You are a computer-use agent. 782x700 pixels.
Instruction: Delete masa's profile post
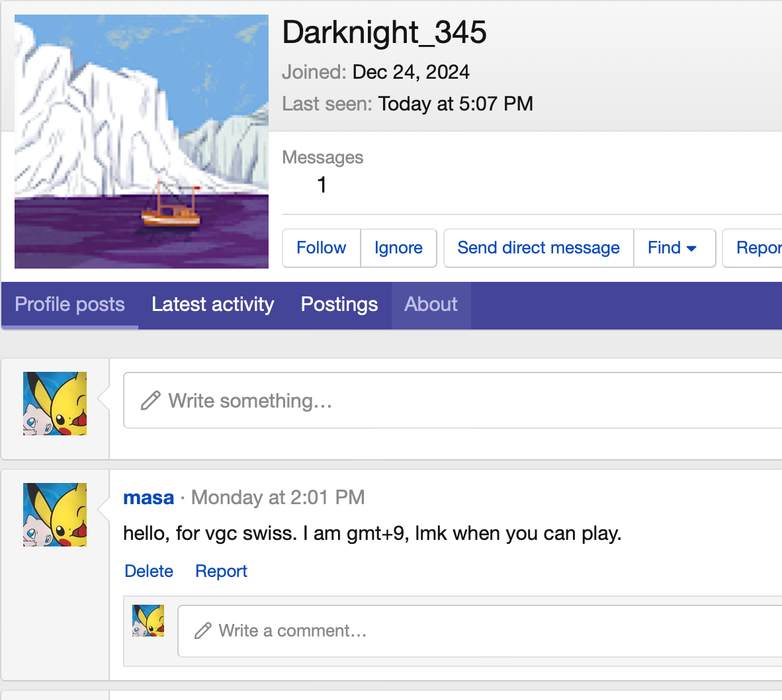tap(149, 571)
